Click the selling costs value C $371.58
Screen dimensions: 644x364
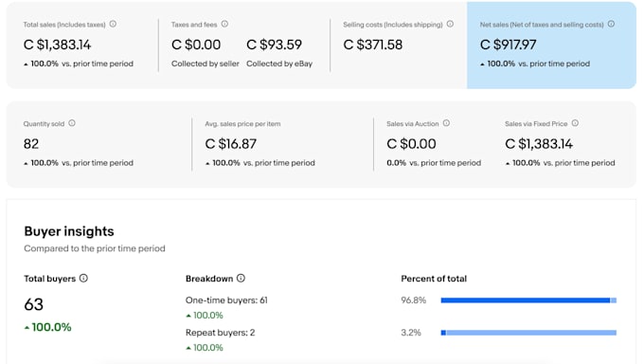pos(372,45)
